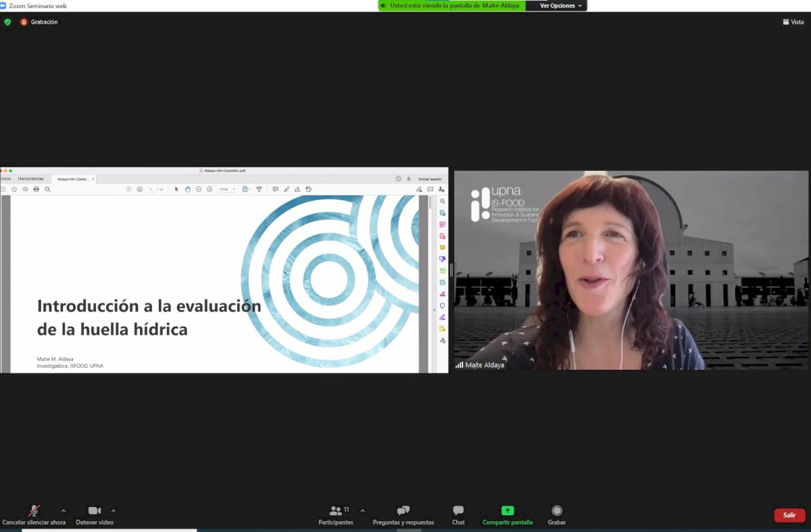Select the Herramientas tab in PDF viewer
This screenshot has width=811, height=532.
(30, 178)
